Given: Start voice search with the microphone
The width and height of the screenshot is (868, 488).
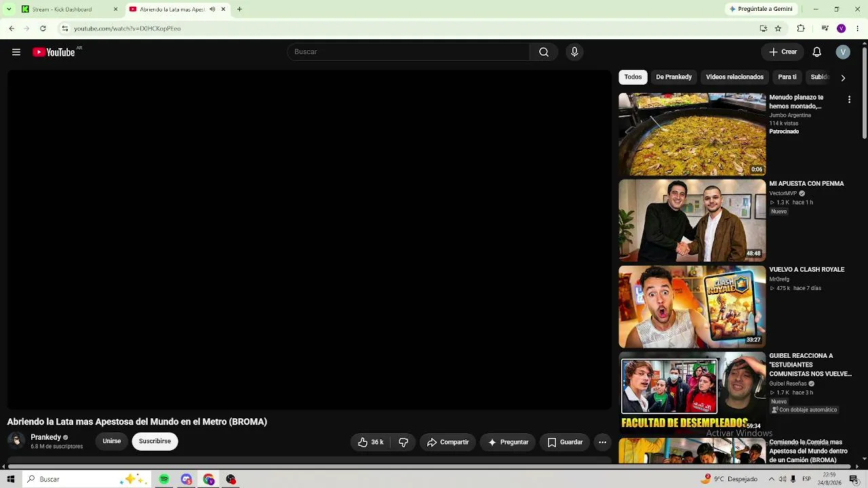Looking at the screenshot, I should coord(574,52).
